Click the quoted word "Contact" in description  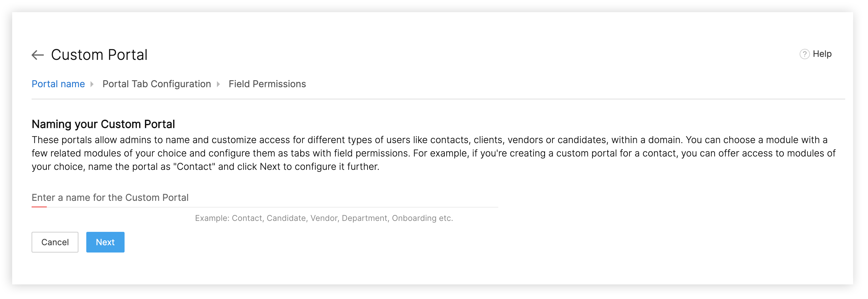click(x=196, y=167)
